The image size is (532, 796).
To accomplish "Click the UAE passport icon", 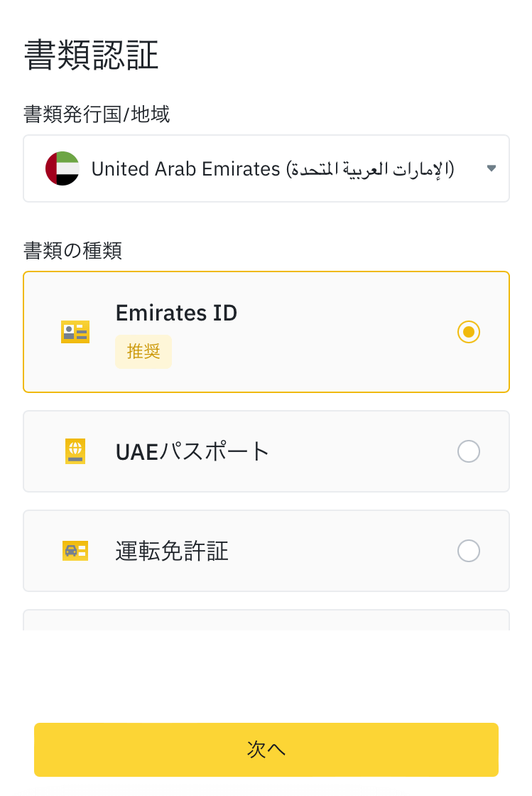I will tap(75, 451).
